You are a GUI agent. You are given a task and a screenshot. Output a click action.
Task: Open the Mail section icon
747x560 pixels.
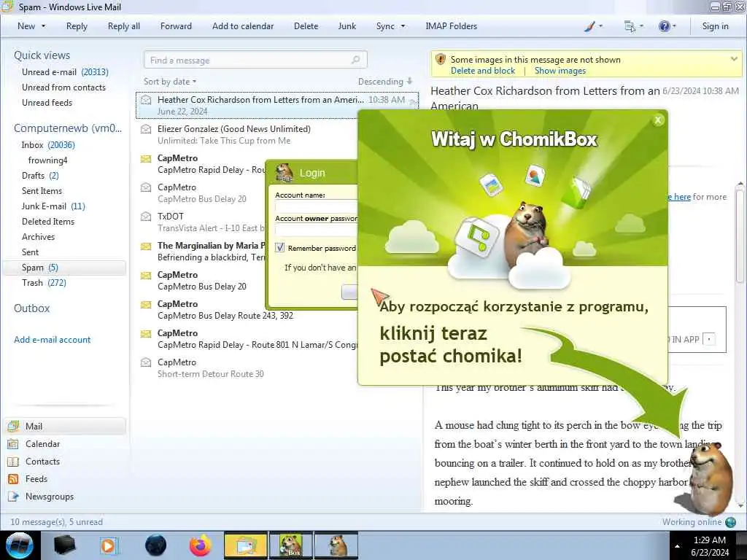pyautogui.click(x=13, y=426)
